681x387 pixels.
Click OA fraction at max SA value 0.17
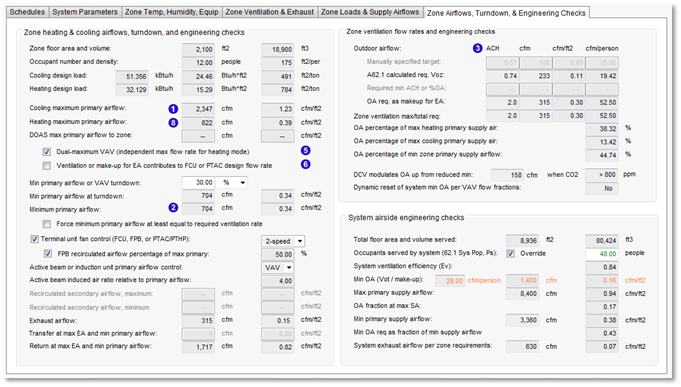[602, 307]
